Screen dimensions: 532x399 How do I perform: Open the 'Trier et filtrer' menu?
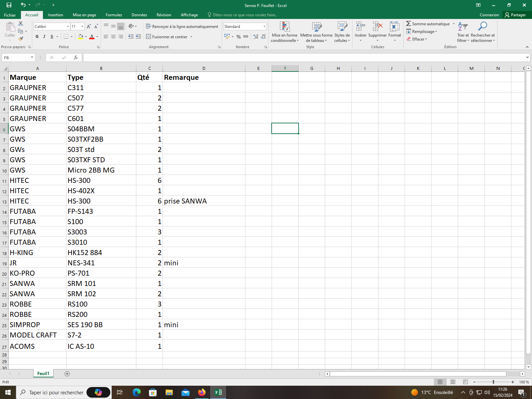coord(463,32)
